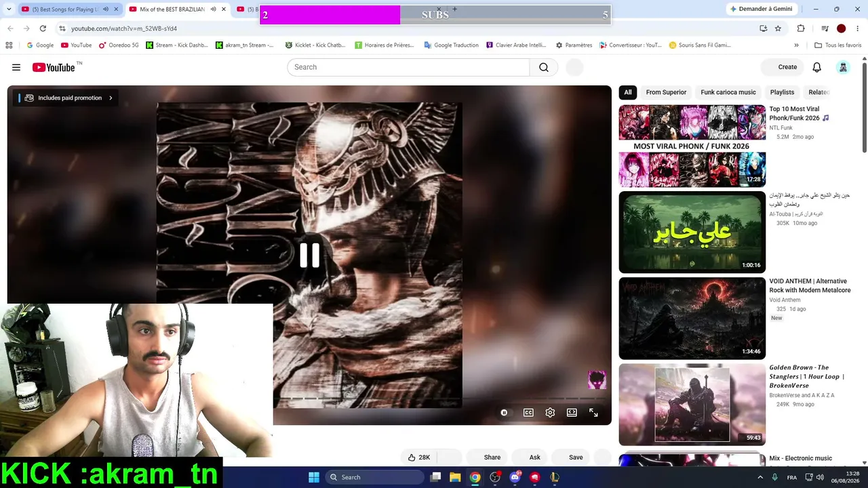Toggle the autoplay switch in the player
Image resolution: width=868 pixels, height=488 pixels.
505,413
